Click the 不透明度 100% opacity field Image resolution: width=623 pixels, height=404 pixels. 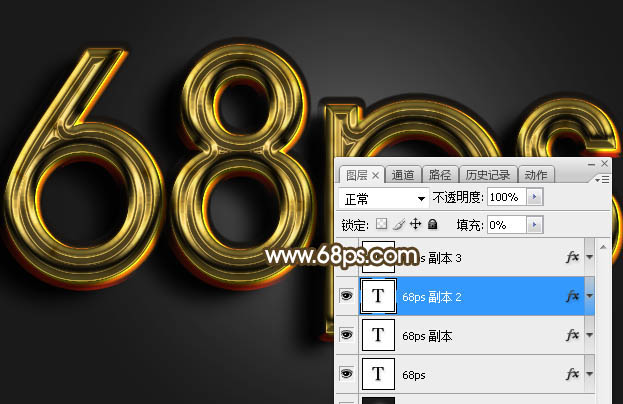[x=507, y=197]
